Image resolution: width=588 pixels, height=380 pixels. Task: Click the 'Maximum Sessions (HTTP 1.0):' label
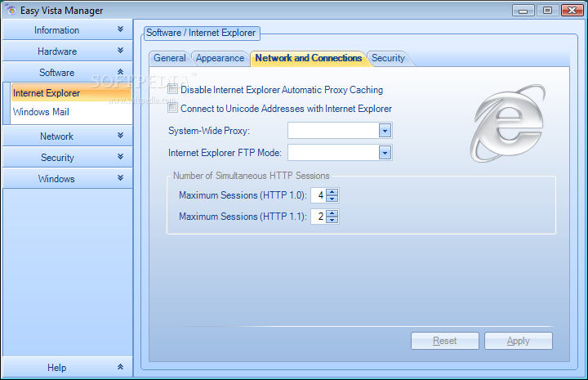(243, 195)
